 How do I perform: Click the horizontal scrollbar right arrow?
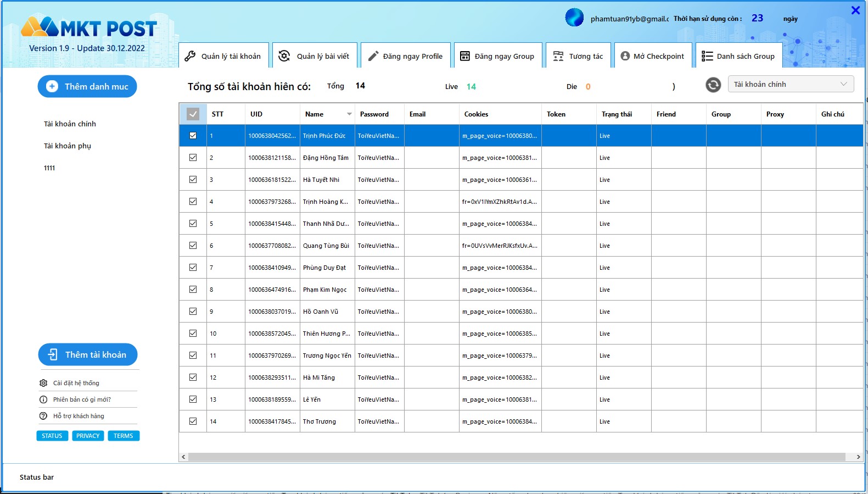click(858, 457)
